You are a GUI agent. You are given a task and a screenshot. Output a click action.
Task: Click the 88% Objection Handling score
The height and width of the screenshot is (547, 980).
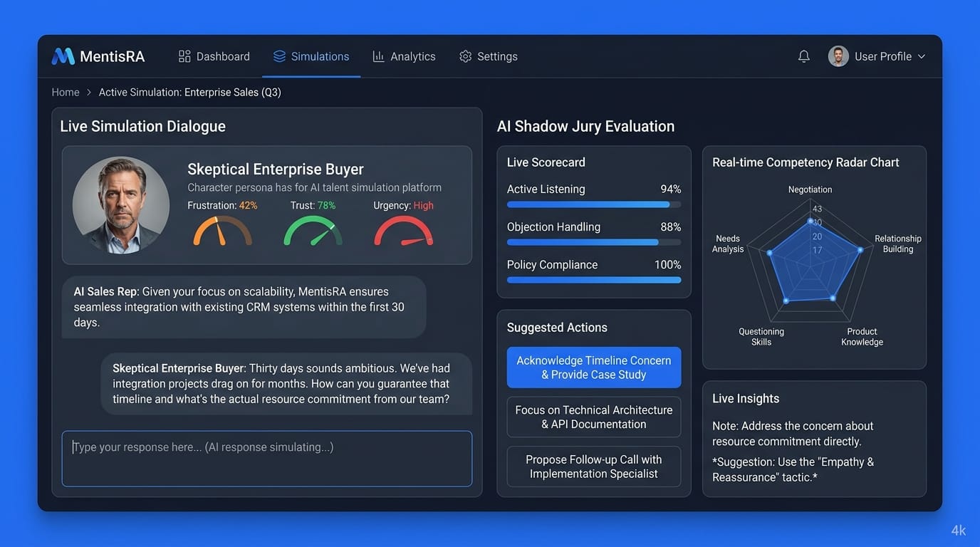(x=671, y=226)
